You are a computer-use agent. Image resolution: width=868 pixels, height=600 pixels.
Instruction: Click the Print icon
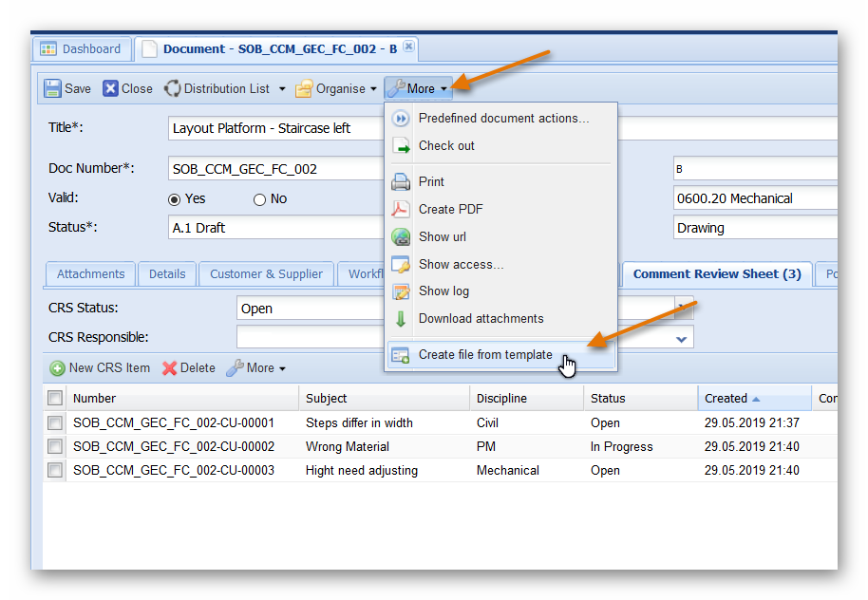click(400, 181)
